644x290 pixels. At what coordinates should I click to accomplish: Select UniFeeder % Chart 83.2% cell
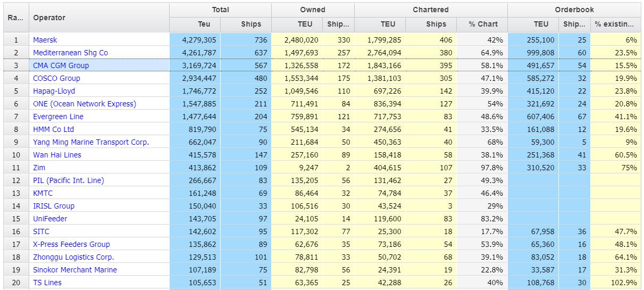point(482,219)
